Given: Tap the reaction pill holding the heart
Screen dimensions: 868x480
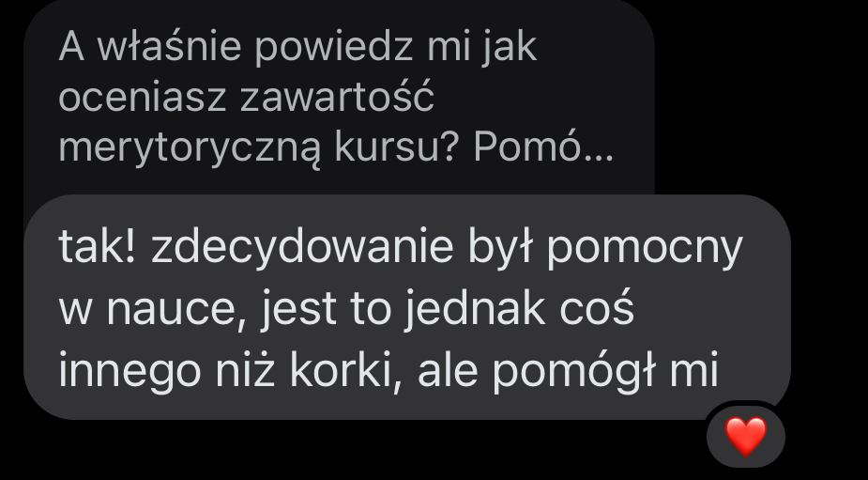Looking at the screenshot, I should tap(746, 437).
